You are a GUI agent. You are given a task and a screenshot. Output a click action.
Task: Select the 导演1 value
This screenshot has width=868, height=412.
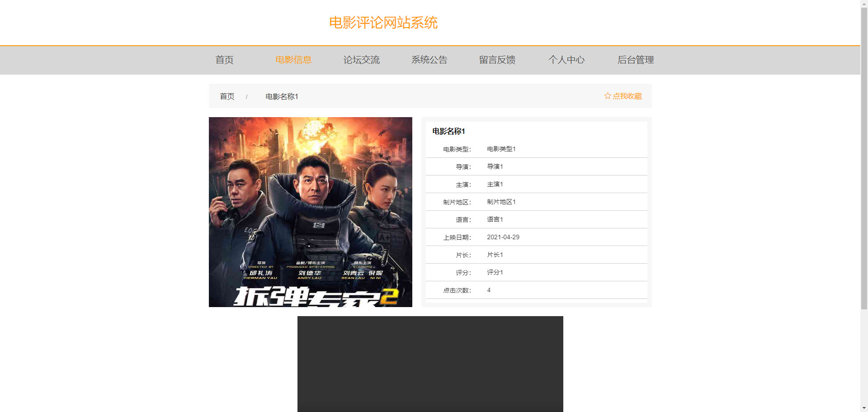click(495, 166)
